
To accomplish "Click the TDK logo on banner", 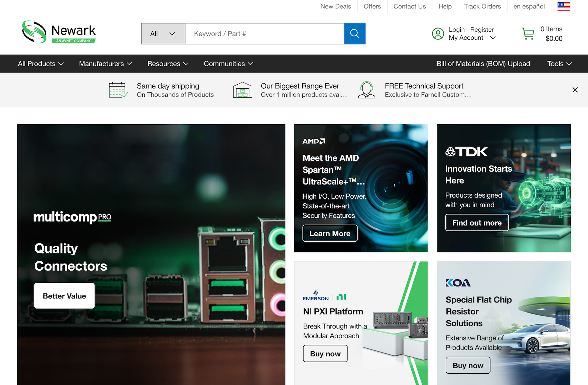I will point(466,152).
